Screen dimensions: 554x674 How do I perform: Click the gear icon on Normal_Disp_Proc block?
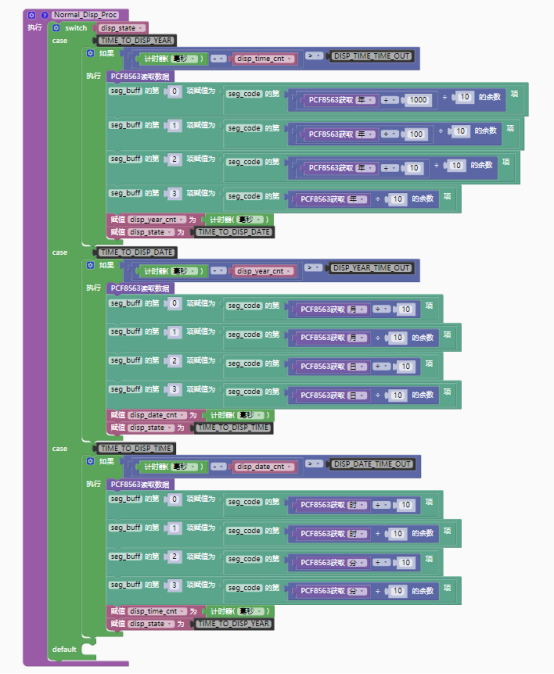[31, 15]
